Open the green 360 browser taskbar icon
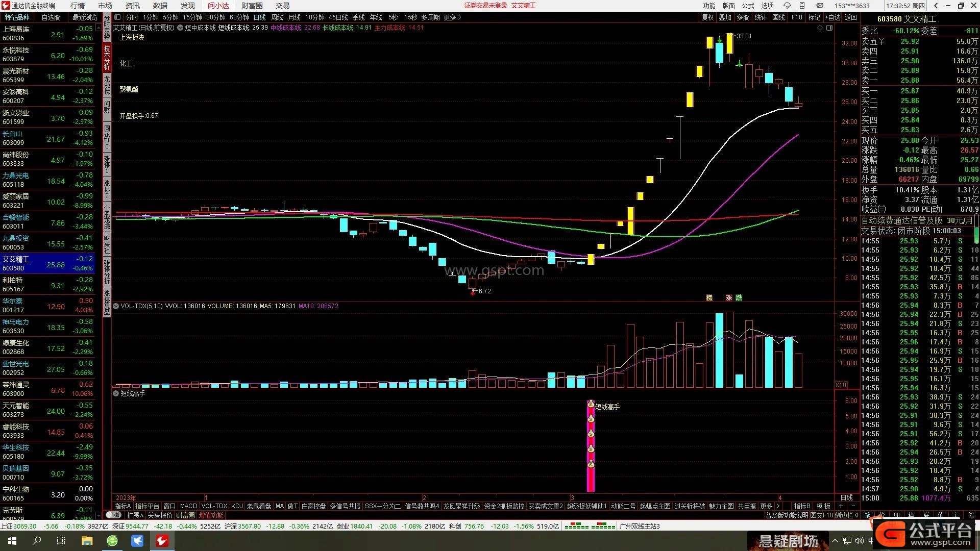This screenshot has width=980, height=551. pos(112,541)
